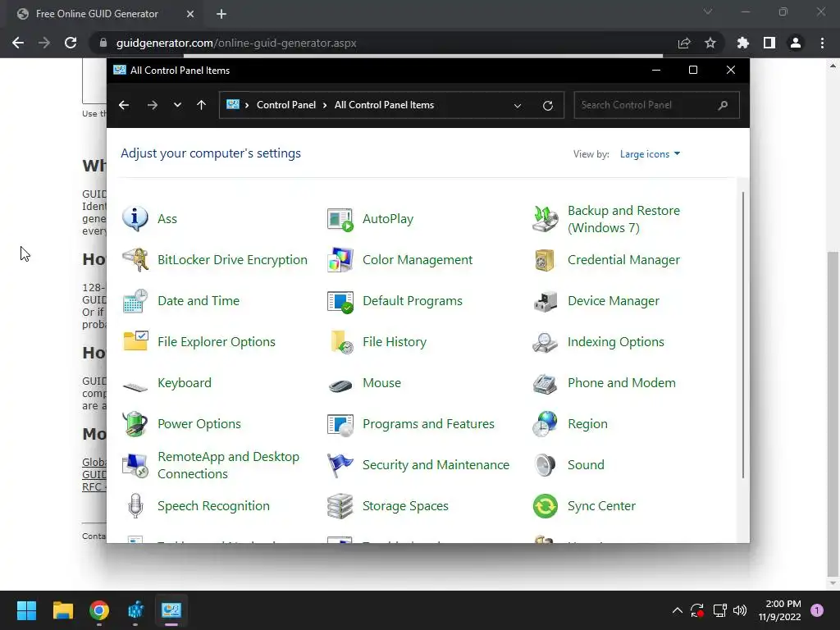The width and height of the screenshot is (840, 630).
Task: Open the Windows Start menu
Action: click(x=26, y=610)
